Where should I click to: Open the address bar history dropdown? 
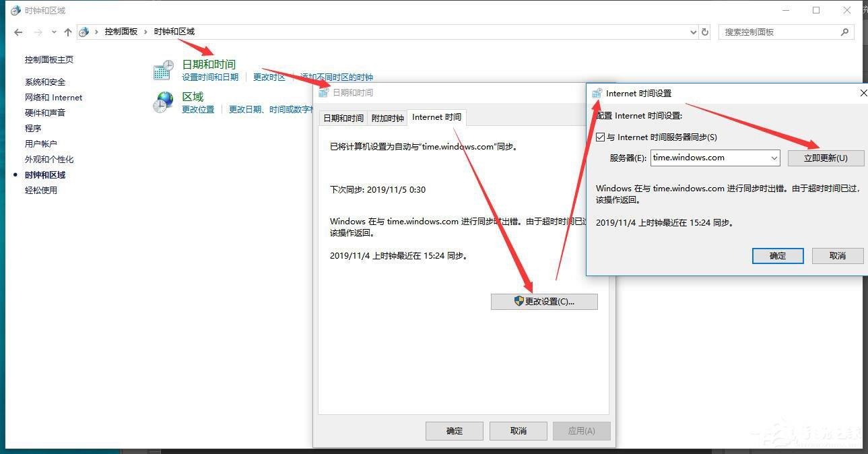pyautogui.click(x=694, y=32)
